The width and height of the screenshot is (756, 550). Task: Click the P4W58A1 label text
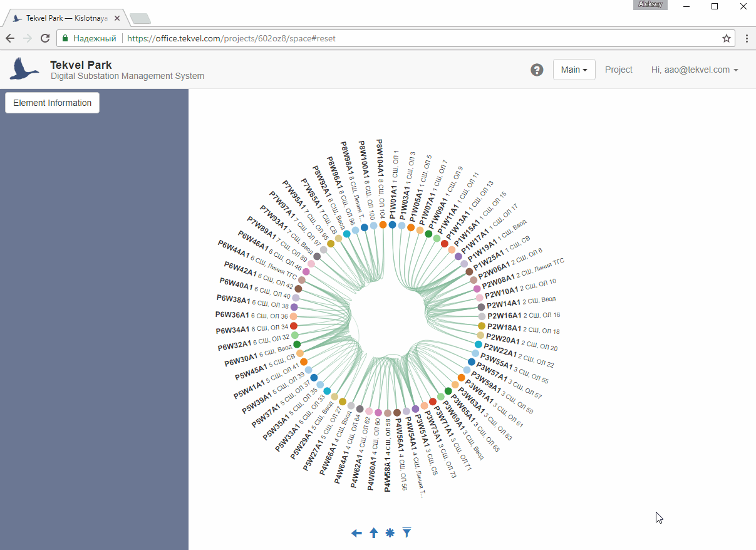point(387,475)
